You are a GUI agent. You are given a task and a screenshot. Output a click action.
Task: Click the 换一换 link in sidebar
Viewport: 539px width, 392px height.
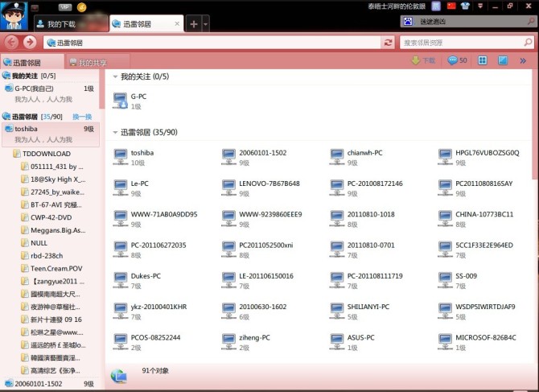coord(82,117)
